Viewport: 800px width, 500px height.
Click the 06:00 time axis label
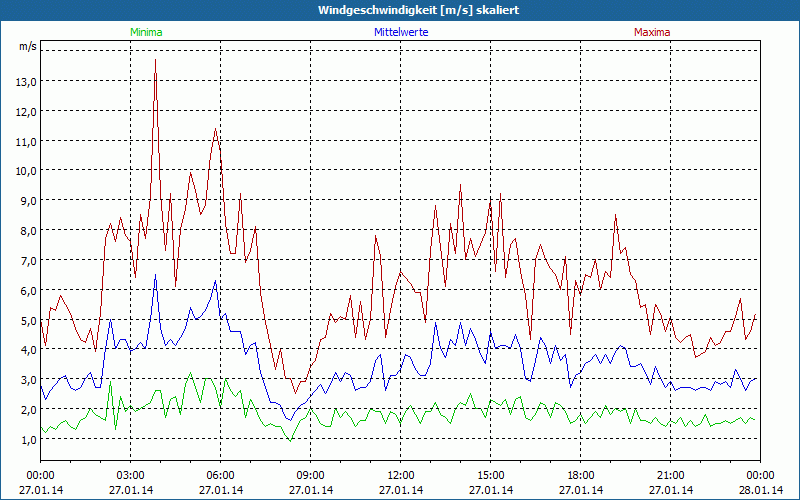tap(221, 475)
